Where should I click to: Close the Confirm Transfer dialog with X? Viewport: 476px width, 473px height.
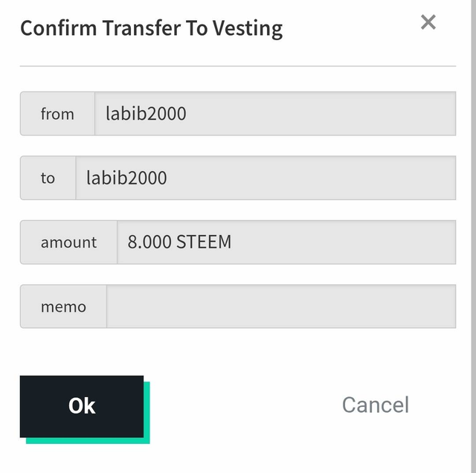pyautogui.click(x=428, y=22)
